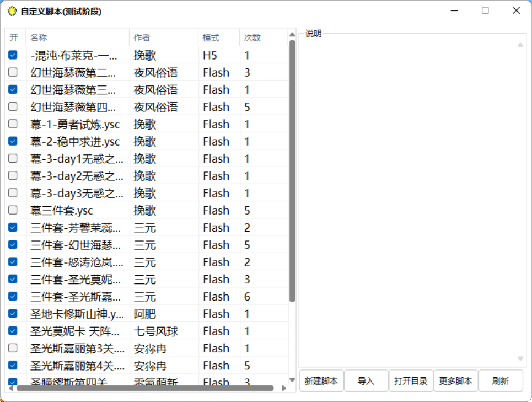Disable the 幻世海瑟薇第三 script checkbox
The width and height of the screenshot is (532, 402).
coord(13,89)
